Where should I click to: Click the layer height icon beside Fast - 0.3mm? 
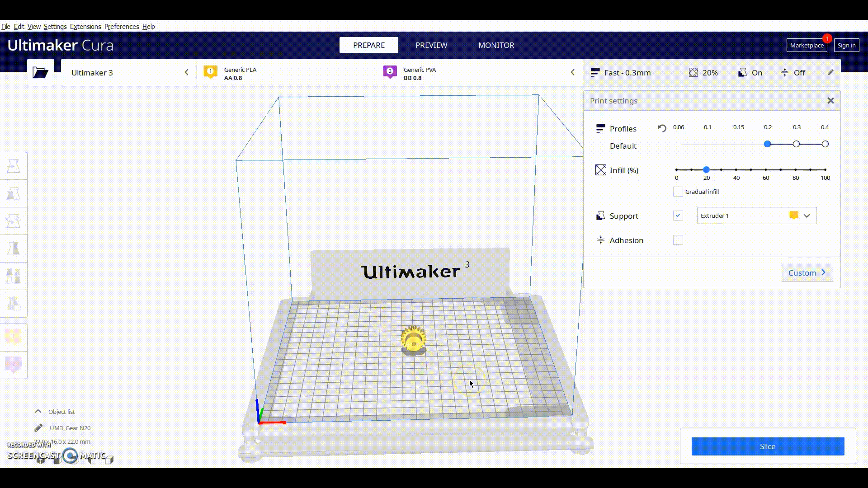595,72
